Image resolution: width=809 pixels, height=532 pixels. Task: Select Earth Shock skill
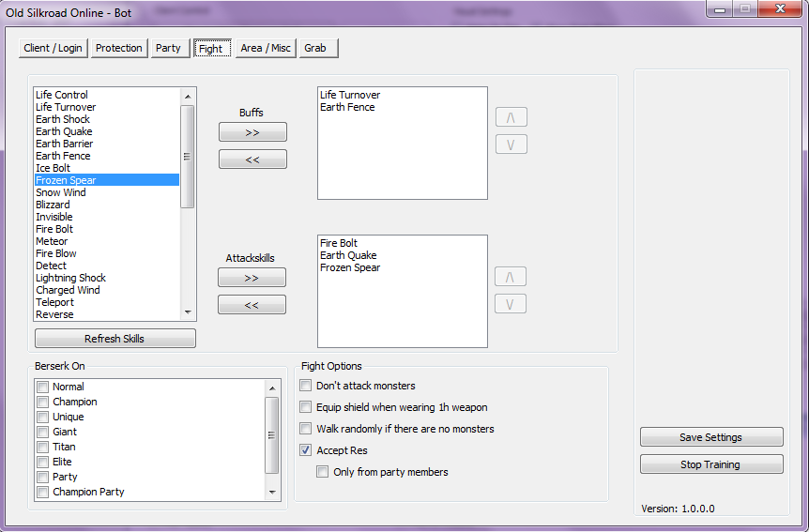[x=107, y=119]
